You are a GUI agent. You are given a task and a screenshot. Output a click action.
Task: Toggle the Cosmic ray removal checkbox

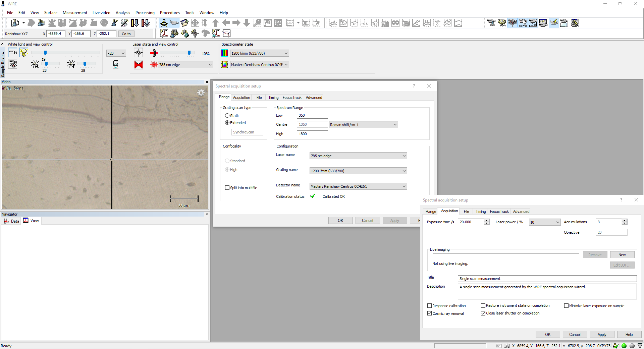pyautogui.click(x=429, y=313)
